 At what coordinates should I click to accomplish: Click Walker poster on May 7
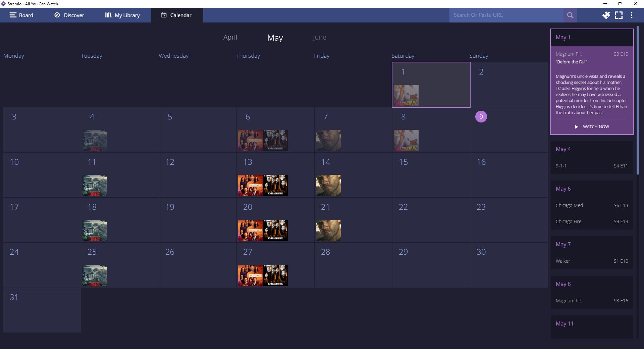point(328,140)
